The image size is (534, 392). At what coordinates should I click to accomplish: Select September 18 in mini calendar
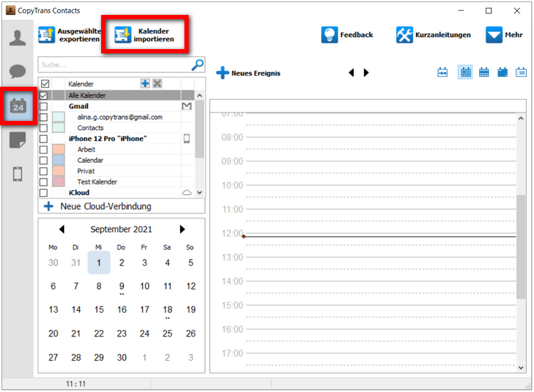coord(167,310)
